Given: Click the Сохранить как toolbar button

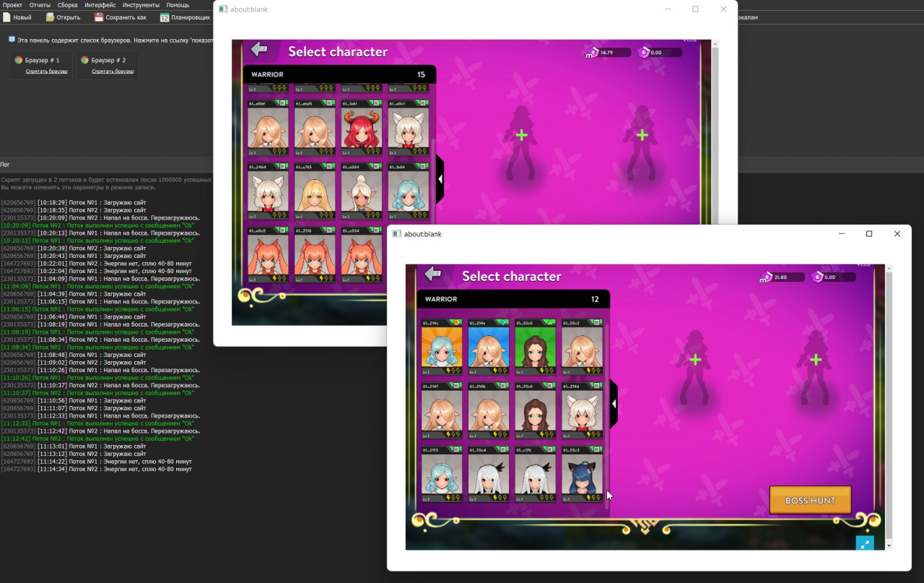Looking at the screenshot, I should [121, 17].
